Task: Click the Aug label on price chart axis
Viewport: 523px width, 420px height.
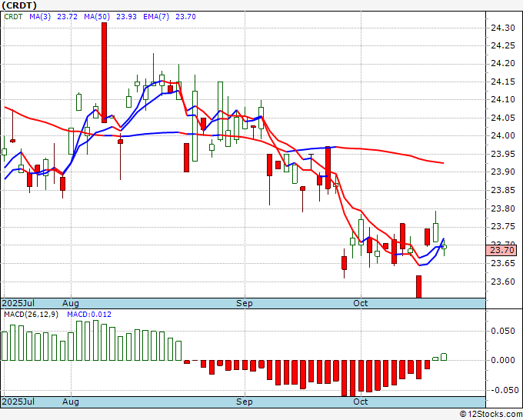Action: click(x=71, y=303)
